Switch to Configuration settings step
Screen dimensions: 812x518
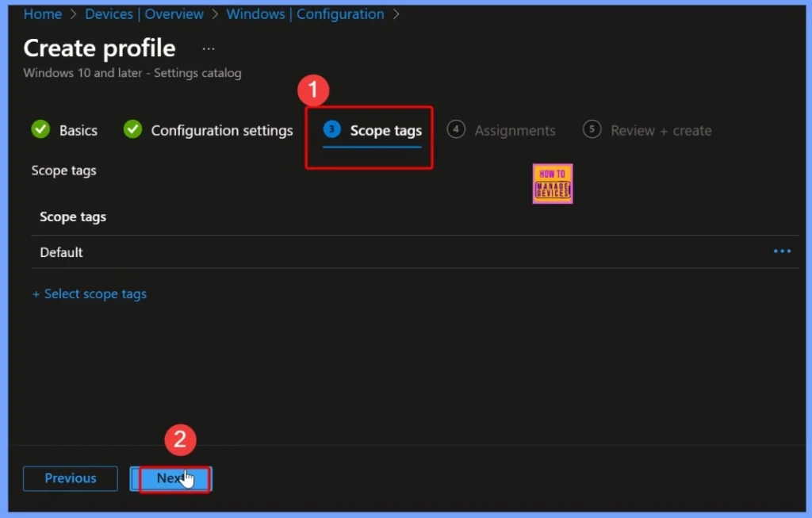(222, 130)
